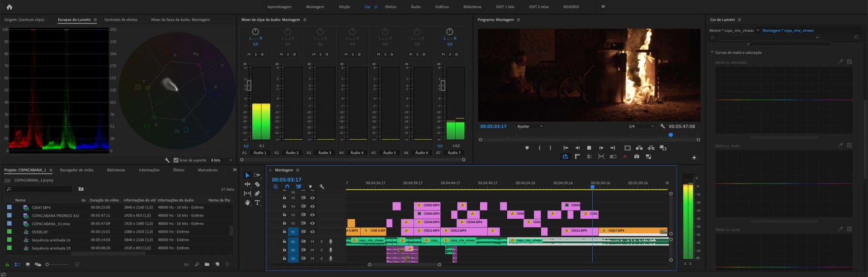The image size is (868, 277).
Task: Open the 1/4 playback resolution dropdown
Action: coord(641,127)
